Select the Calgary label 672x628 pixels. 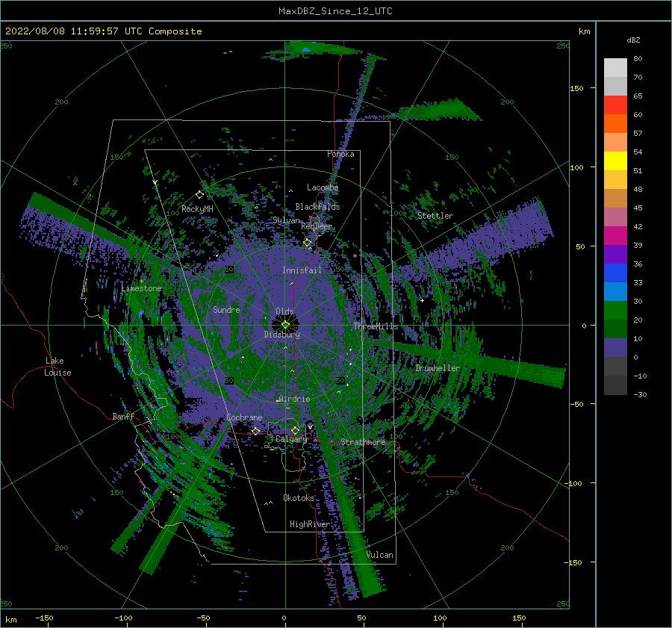[291, 439]
